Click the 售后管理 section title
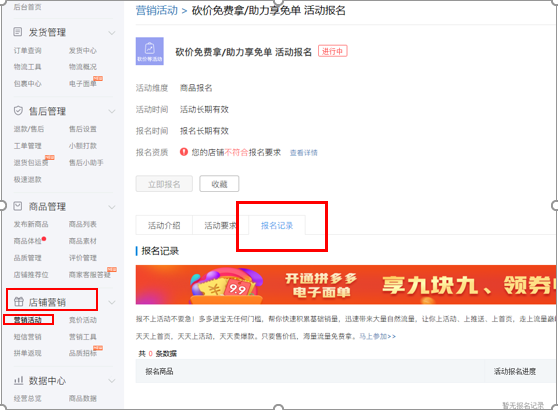Viewport: 558px width, 410px height. pyautogui.click(x=47, y=111)
